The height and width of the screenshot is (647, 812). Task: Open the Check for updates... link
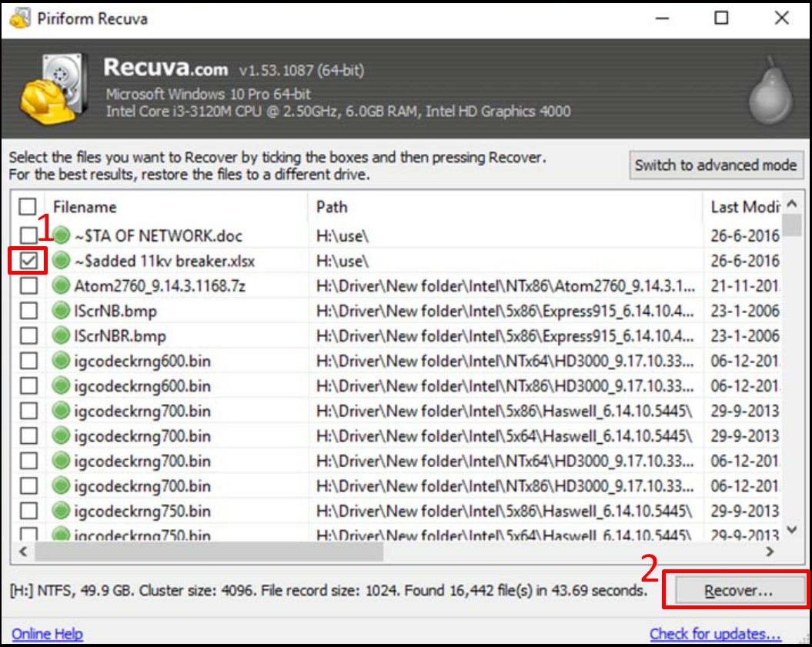[x=715, y=634]
